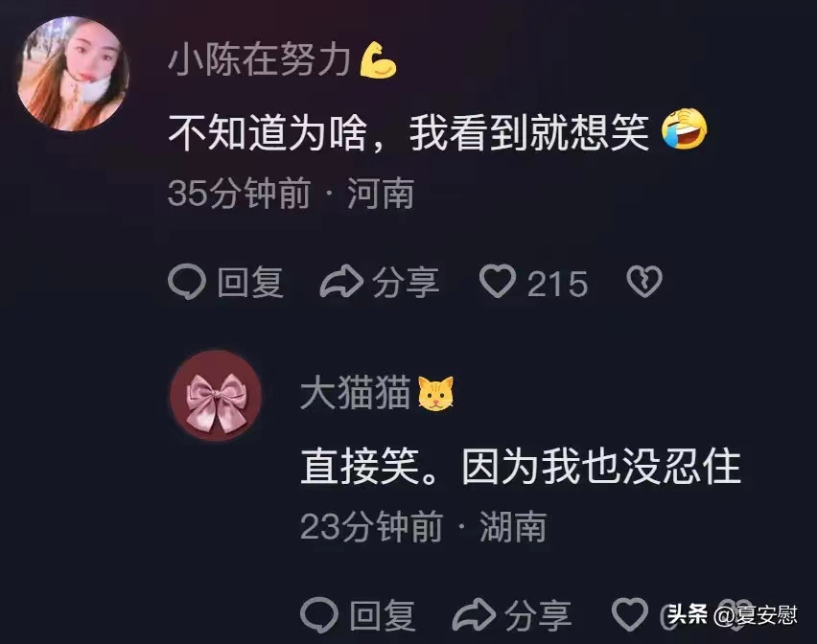Tap 分享 label on 大猫猫's reply

(538, 616)
